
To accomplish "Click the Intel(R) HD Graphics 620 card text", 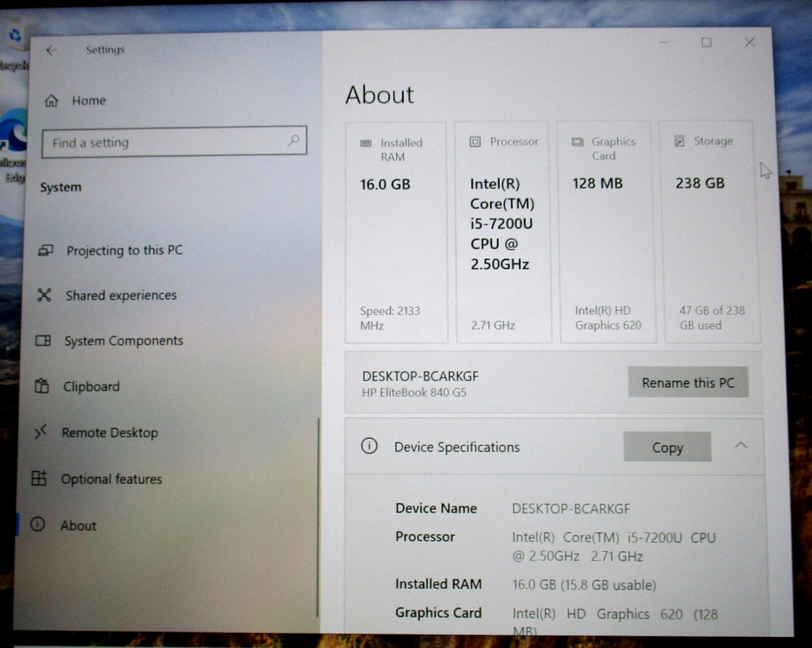I will (608, 318).
